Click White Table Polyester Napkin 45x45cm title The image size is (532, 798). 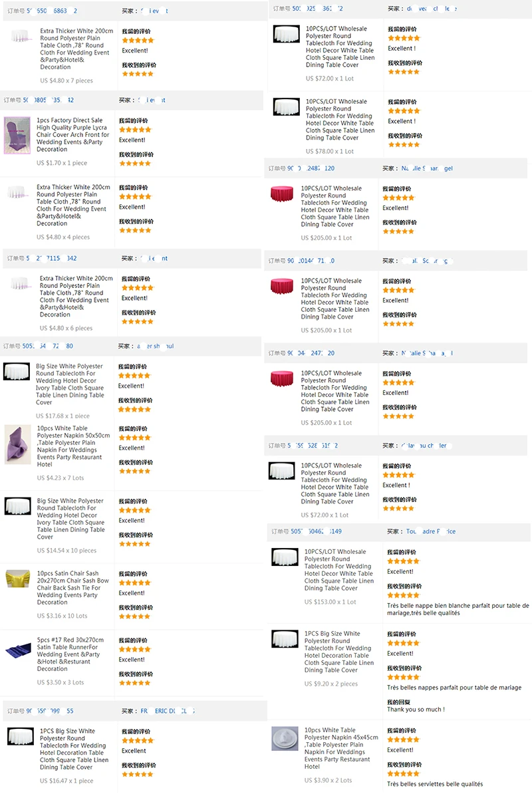pyautogui.click(x=341, y=748)
